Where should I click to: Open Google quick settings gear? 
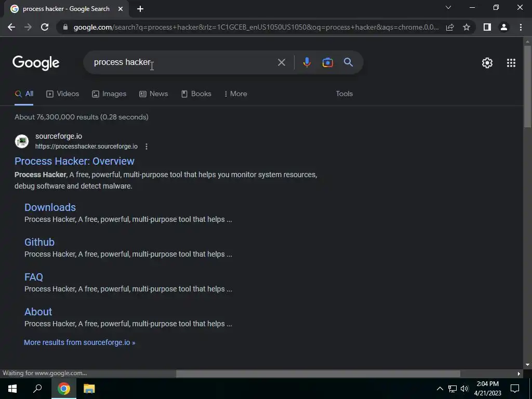[487, 63]
